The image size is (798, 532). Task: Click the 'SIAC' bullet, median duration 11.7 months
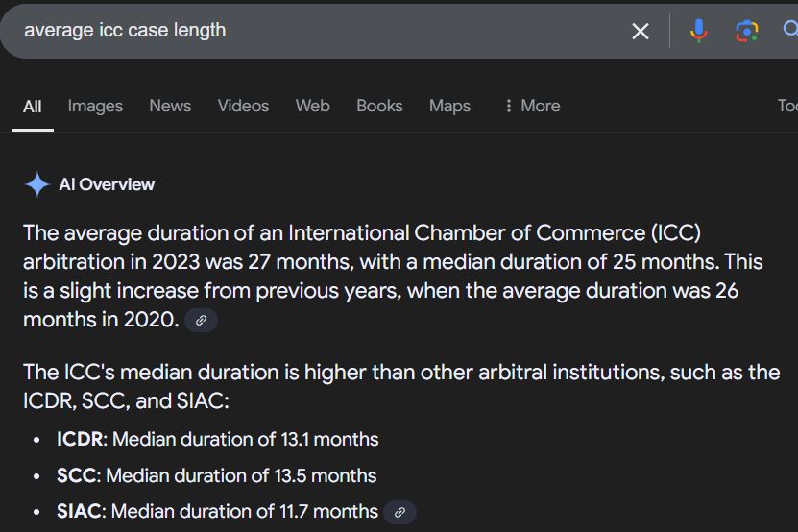tap(217, 511)
